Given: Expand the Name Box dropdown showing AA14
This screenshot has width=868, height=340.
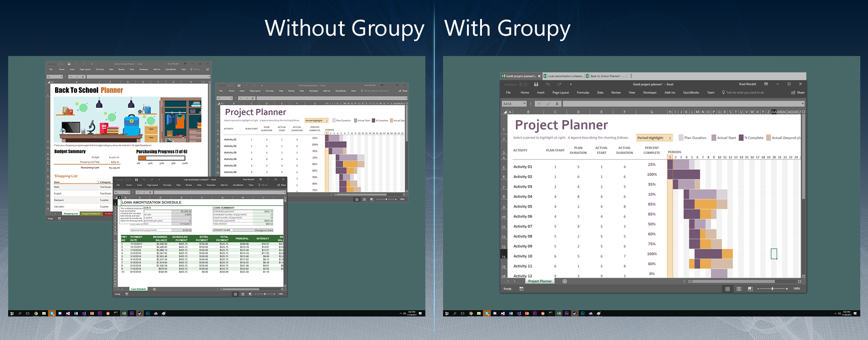Looking at the screenshot, I should (524, 104).
